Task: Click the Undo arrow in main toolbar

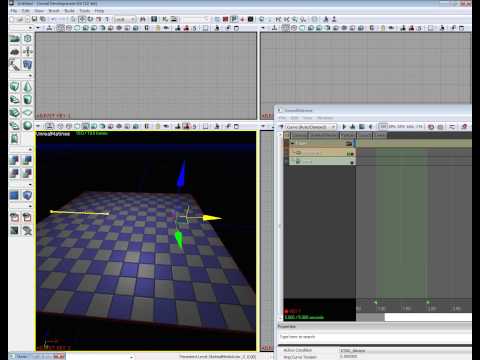Action: pyautogui.click(x=53, y=19)
